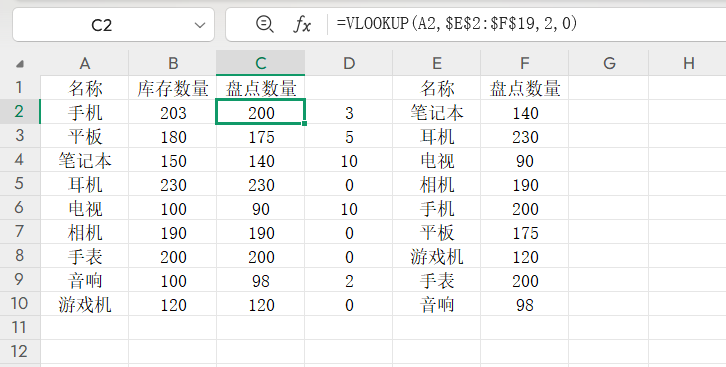Click the Name Box showing C2
The width and height of the screenshot is (726, 367).
113,25
